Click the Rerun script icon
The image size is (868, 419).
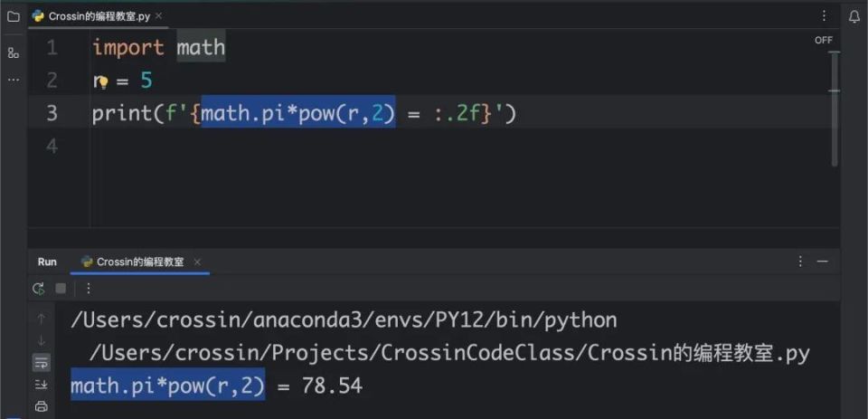(x=38, y=288)
